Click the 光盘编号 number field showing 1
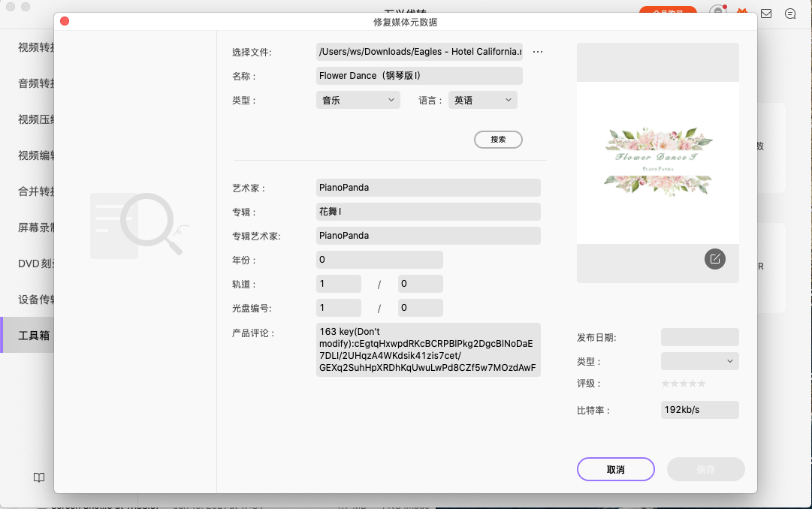 click(x=339, y=308)
